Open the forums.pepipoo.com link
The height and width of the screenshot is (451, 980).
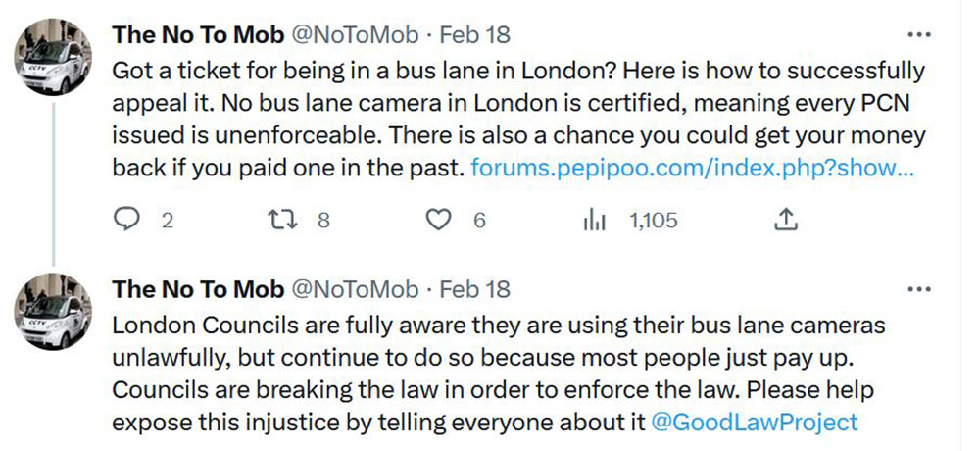693,168
